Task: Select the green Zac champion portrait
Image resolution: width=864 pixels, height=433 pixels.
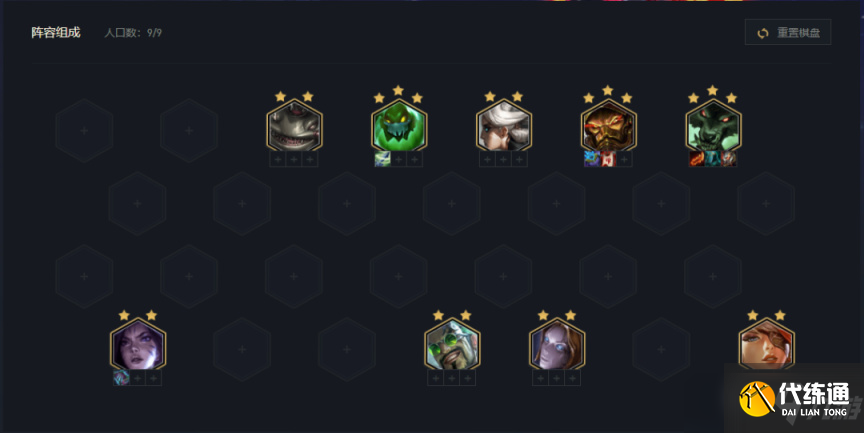Action: 399,126
